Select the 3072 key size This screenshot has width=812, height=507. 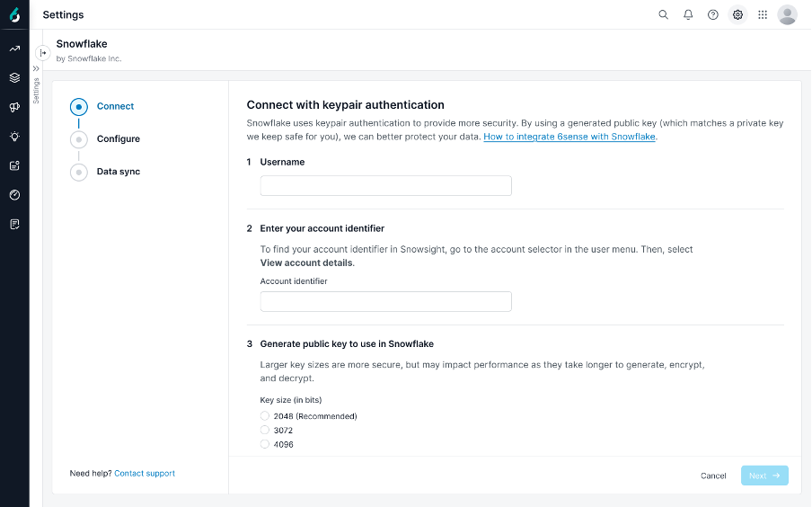click(x=265, y=430)
